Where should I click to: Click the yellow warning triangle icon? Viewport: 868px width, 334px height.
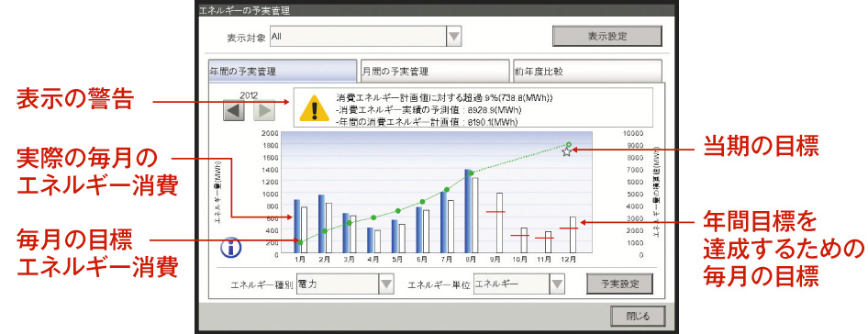pyautogui.click(x=314, y=108)
